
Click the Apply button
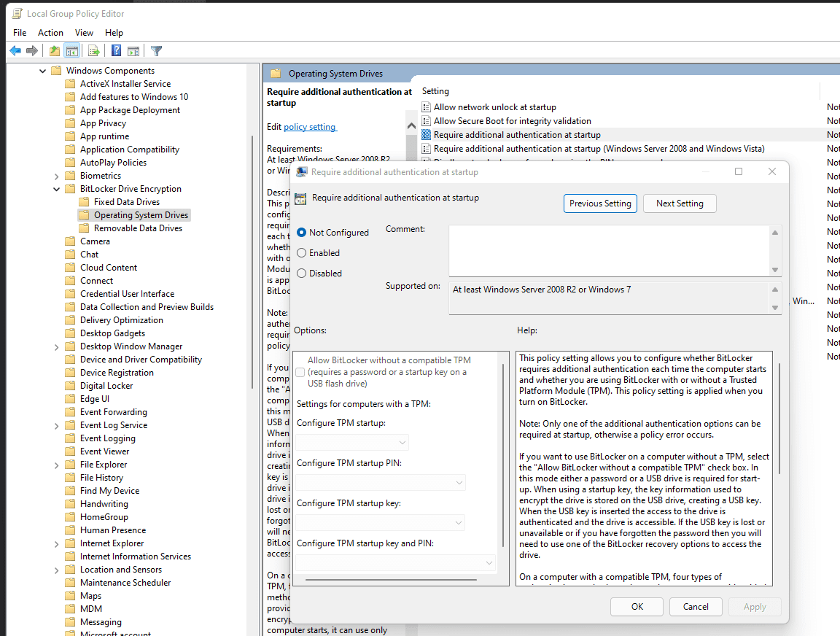(754, 607)
